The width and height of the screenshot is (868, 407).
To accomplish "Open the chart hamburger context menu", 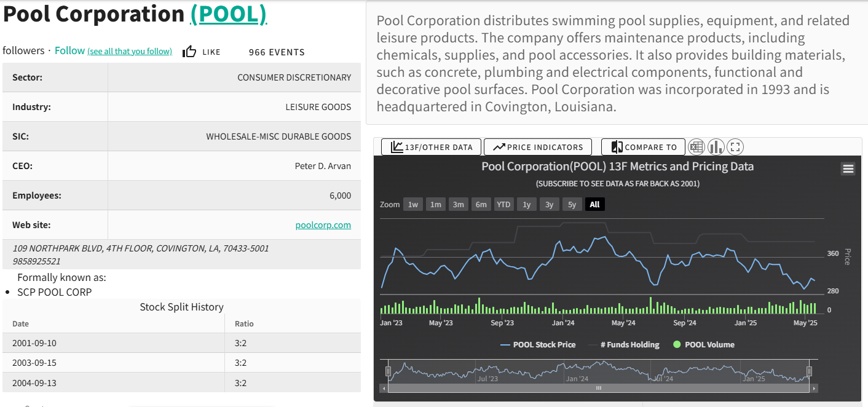I will (x=848, y=169).
